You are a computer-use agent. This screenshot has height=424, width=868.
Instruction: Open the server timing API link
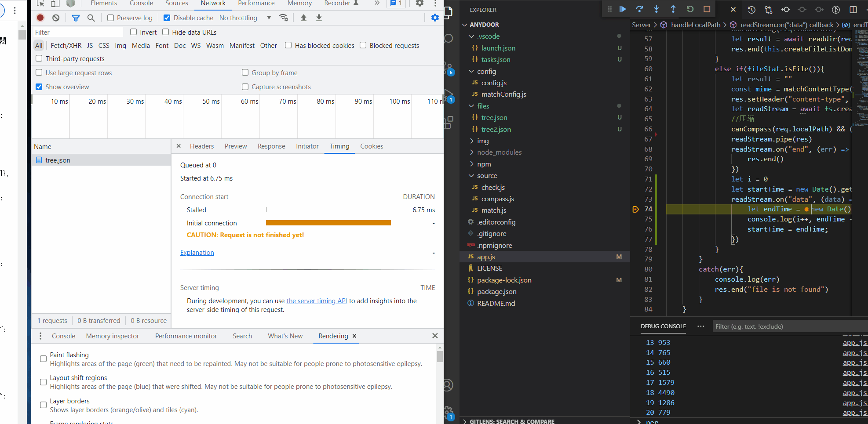[x=317, y=301]
